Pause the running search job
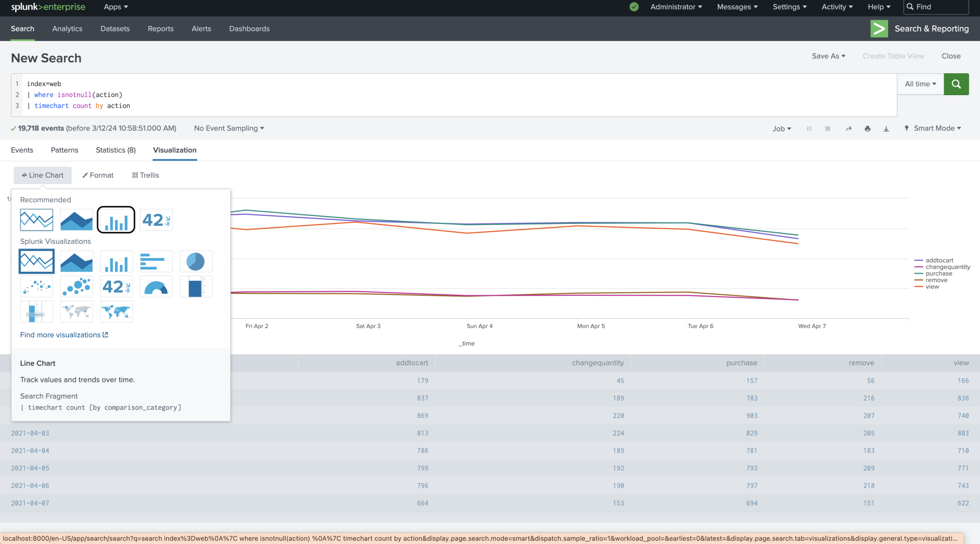 [x=809, y=128]
